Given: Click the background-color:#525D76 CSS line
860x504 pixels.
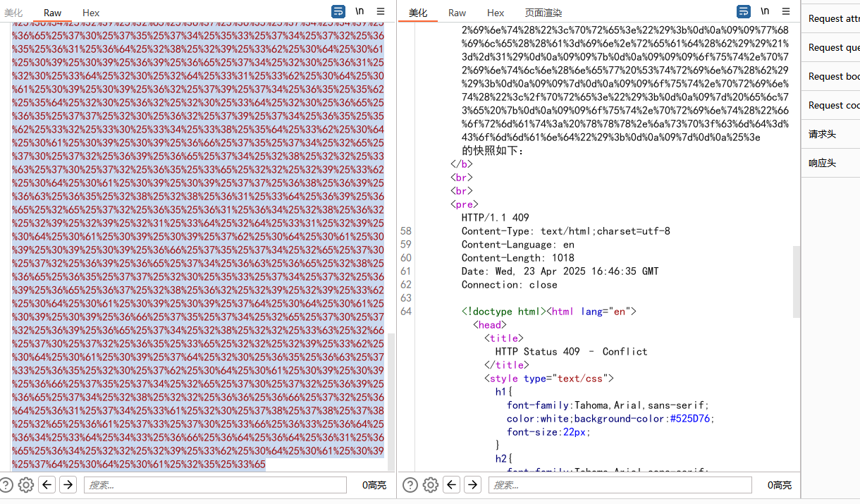Looking at the screenshot, I should pyautogui.click(x=610, y=419).
